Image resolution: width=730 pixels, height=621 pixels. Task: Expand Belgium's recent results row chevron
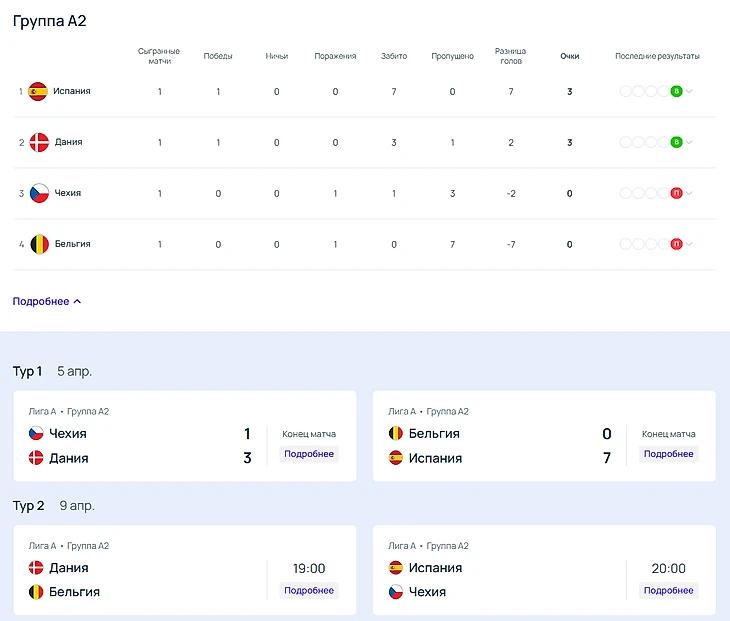(x=689, y=244)
